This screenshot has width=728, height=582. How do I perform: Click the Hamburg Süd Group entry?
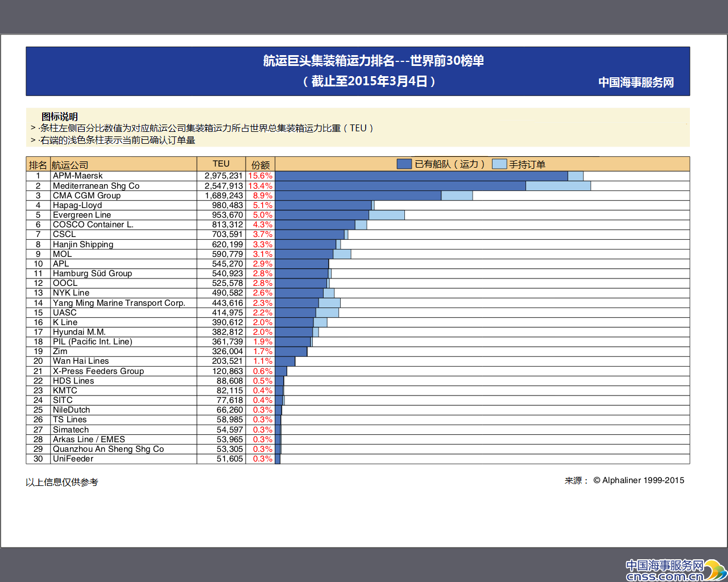tap(92, 273)
